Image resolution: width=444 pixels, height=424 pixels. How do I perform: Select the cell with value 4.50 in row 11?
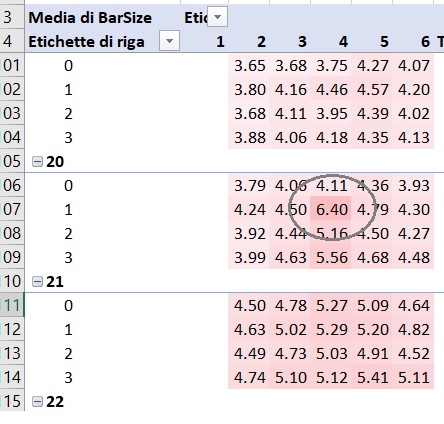[249, 305]
